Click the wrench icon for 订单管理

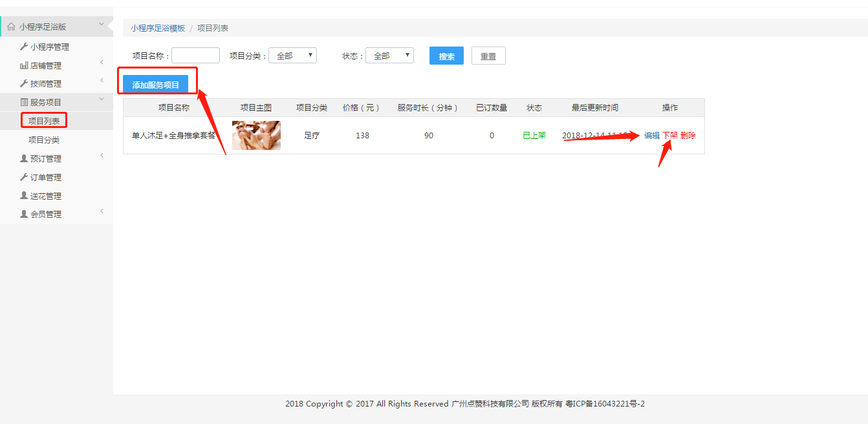point(24,177)
